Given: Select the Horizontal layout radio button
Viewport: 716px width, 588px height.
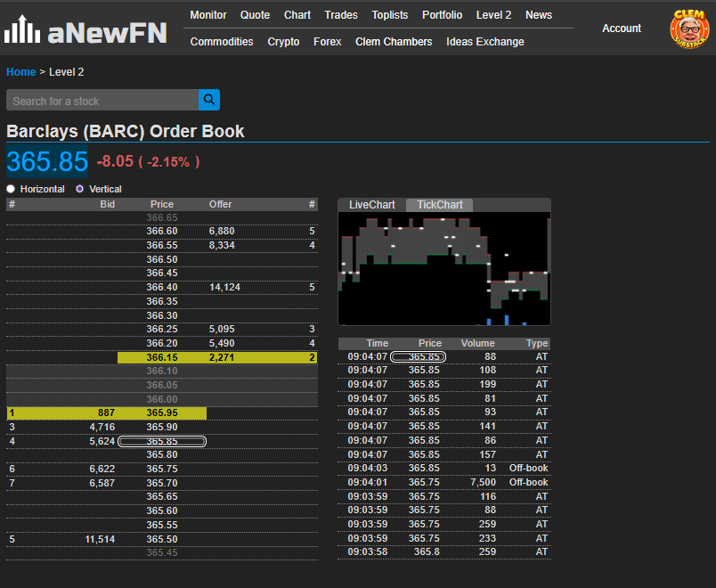Looking at the screenshot, I should click(x=11, y=189).
